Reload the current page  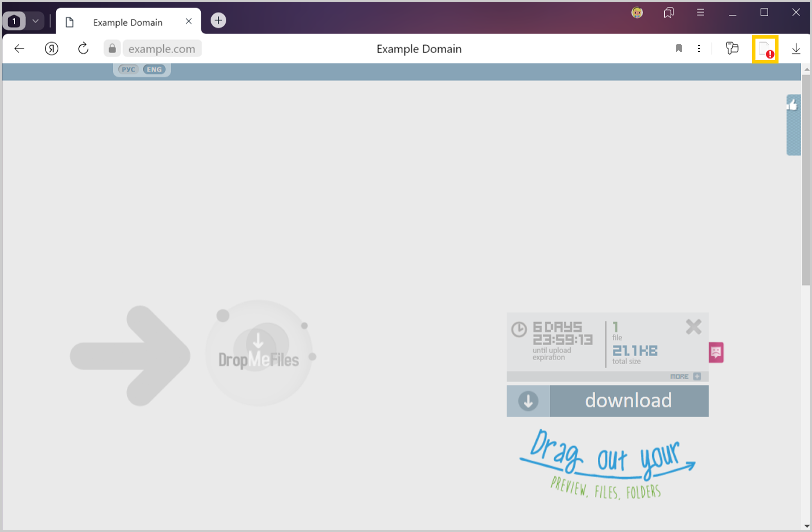click(83, 49)
